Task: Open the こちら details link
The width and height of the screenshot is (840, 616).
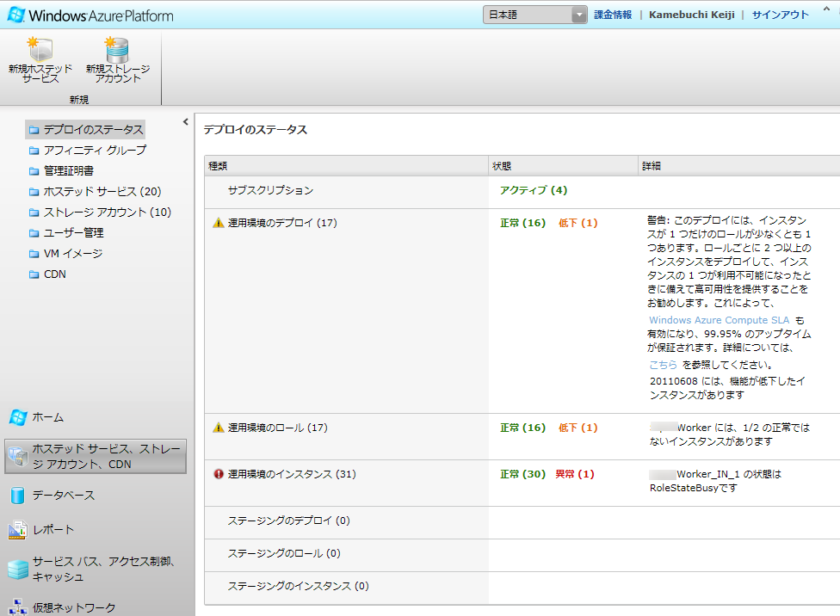Action: click(663, 365)
